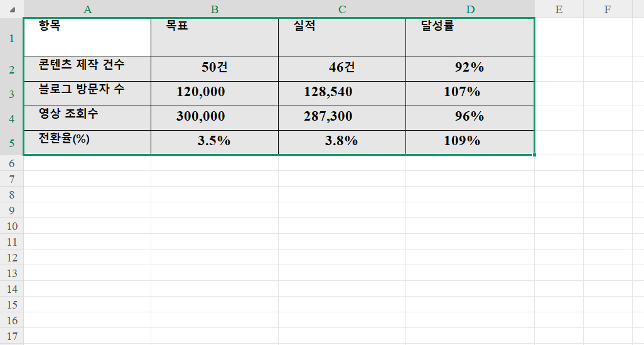Select the 92% cell
The width and height of the screenshot is (644, 345).
[470, 69]
